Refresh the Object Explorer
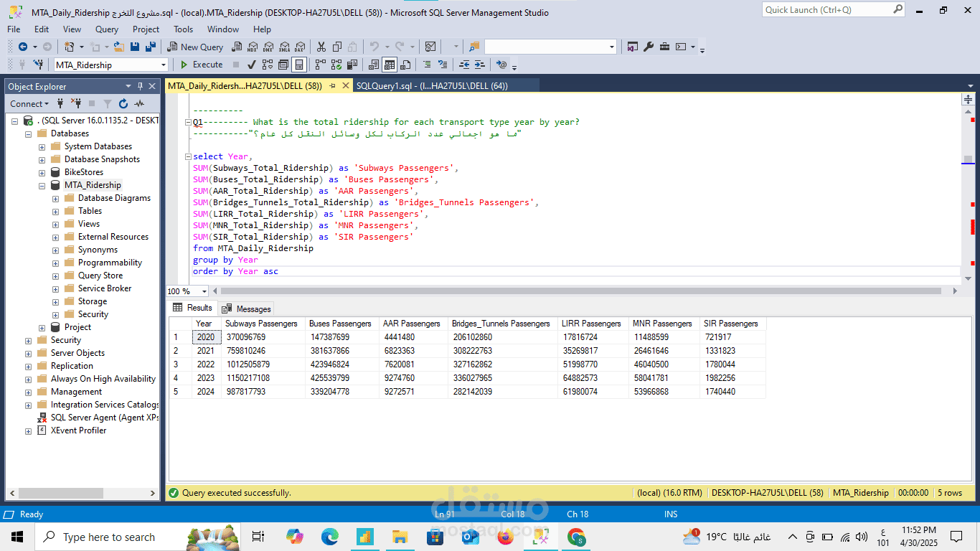 tap(123, 104)
